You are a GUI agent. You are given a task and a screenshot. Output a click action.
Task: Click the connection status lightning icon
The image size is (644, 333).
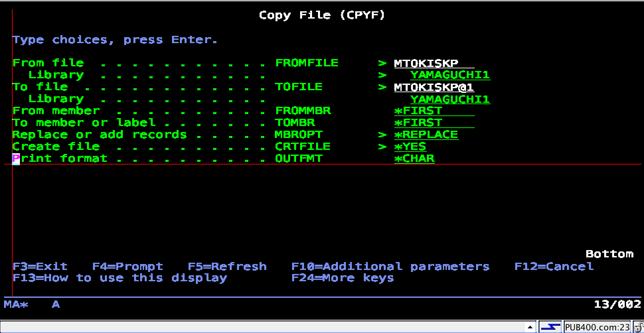point(550,327)
